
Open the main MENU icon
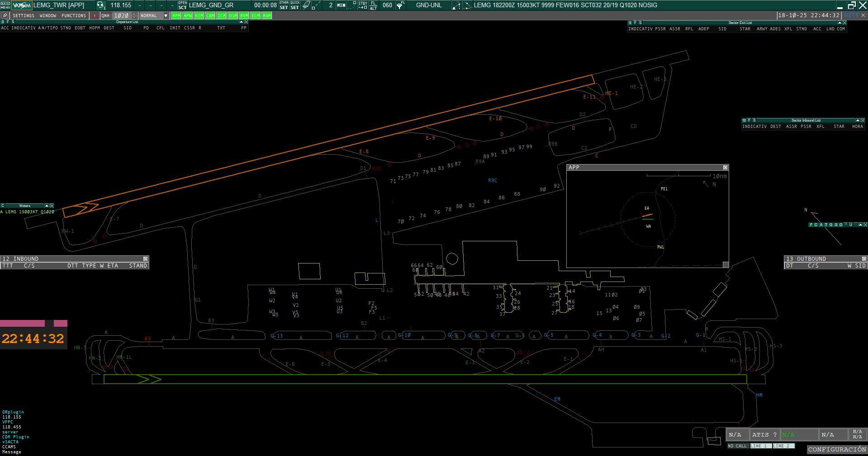click(5, 5)
